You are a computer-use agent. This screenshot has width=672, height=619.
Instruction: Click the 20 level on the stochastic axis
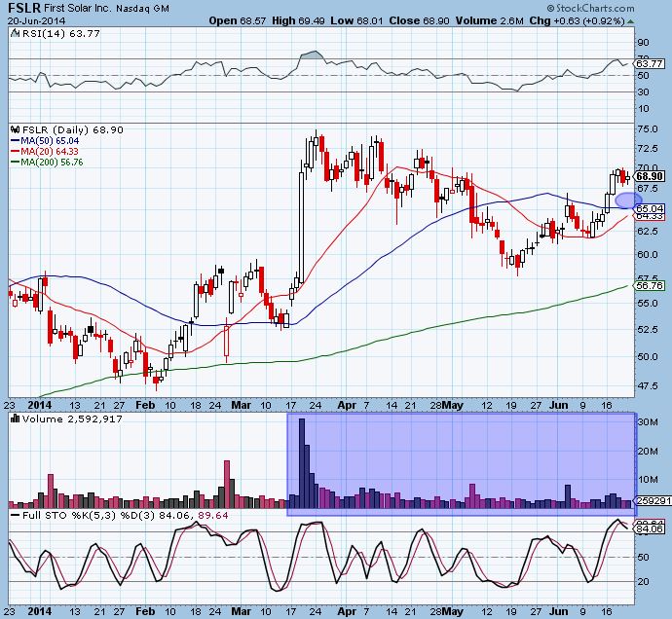tap(644, 582)
